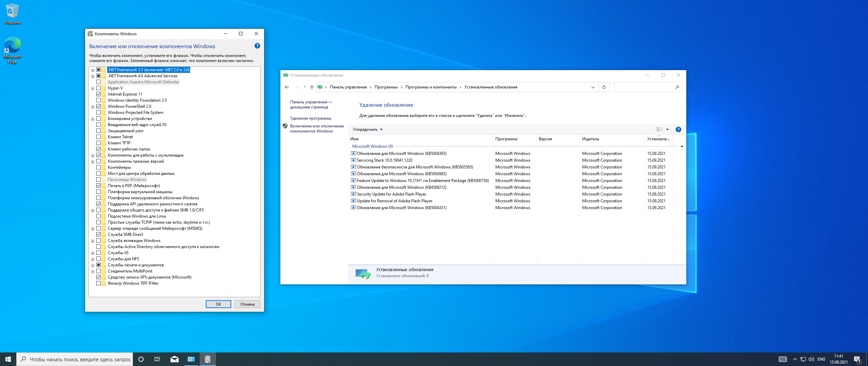Sort by the Издатель column header
The height and width of the screenshot is (366, 868).
pyautogui.click(x=612, y=139)
